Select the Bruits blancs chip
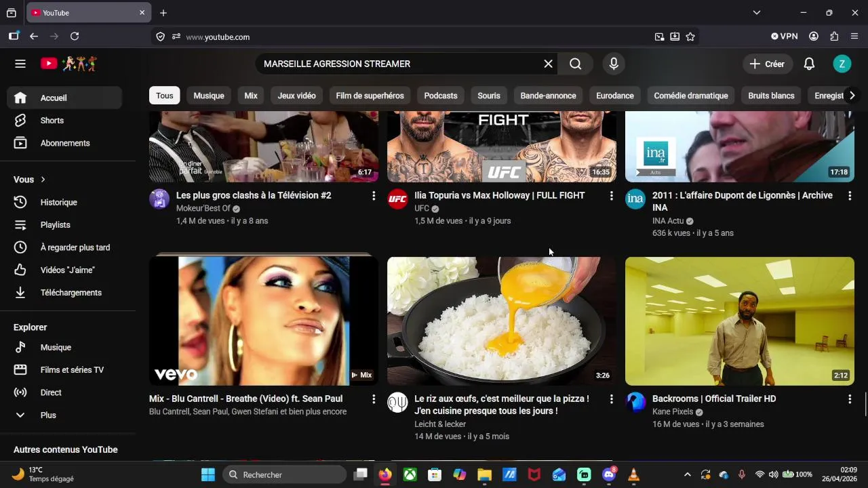 (771, 96)
